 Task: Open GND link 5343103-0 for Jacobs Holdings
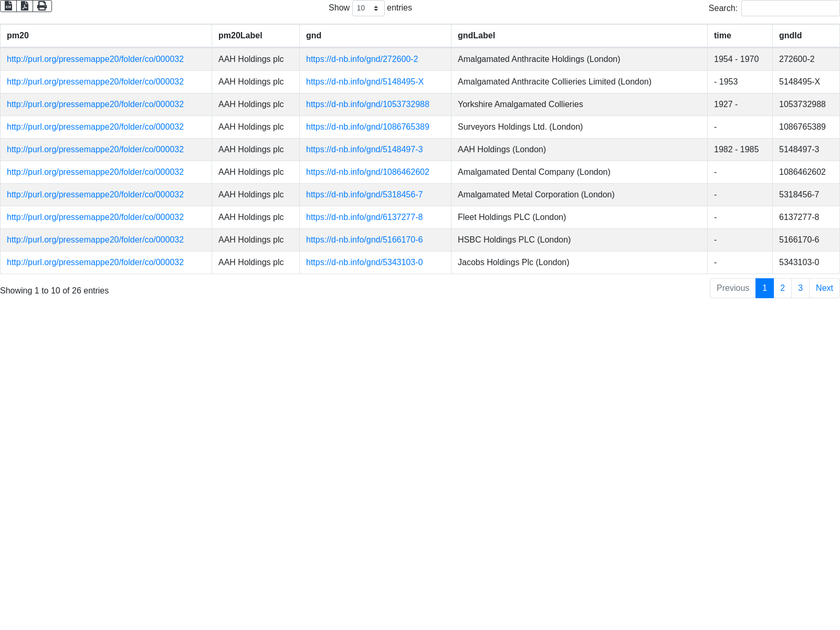point(364,262)
